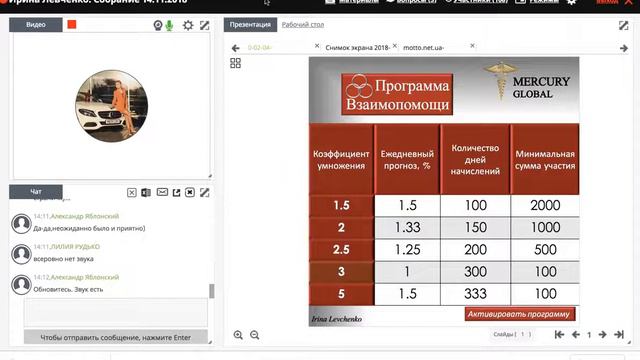This screenshot has width=640, height=360.
Task: Click Александр Яблонский's avatar at 14:11
Action: [21, 223]
